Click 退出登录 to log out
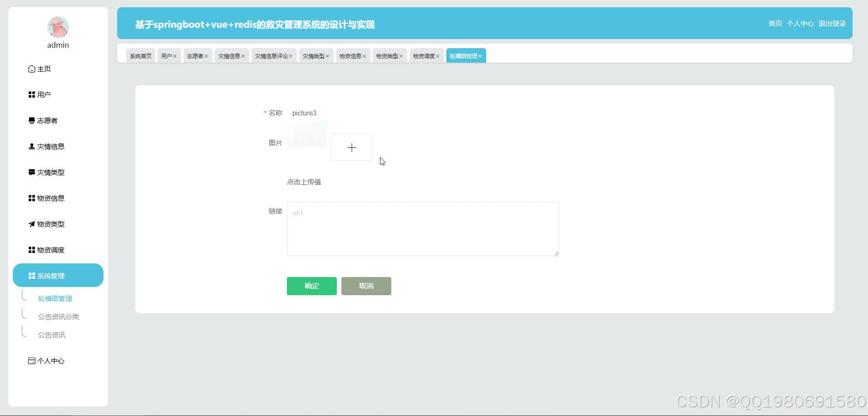The height and width of the screenshot is (416, 868). pos(832,23)
